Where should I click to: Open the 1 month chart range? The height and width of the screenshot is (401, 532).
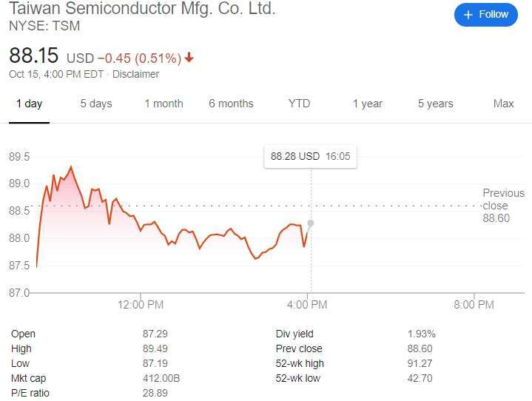tap(164, 104)
